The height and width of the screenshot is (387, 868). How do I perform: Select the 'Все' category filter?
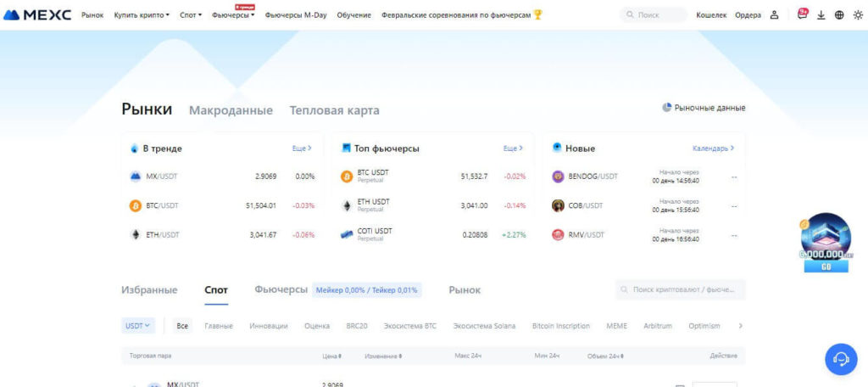pyautogui.click(x=182, y=325)
